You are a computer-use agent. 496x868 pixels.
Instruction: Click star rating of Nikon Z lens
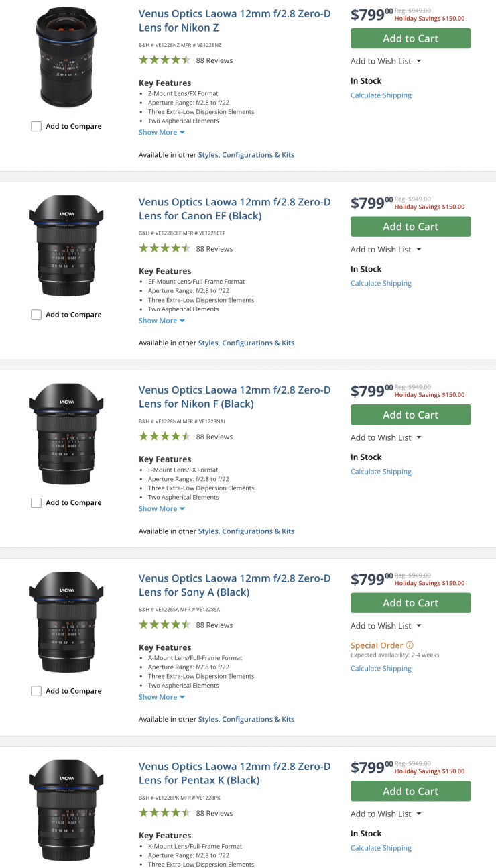(x=164, y=60)
